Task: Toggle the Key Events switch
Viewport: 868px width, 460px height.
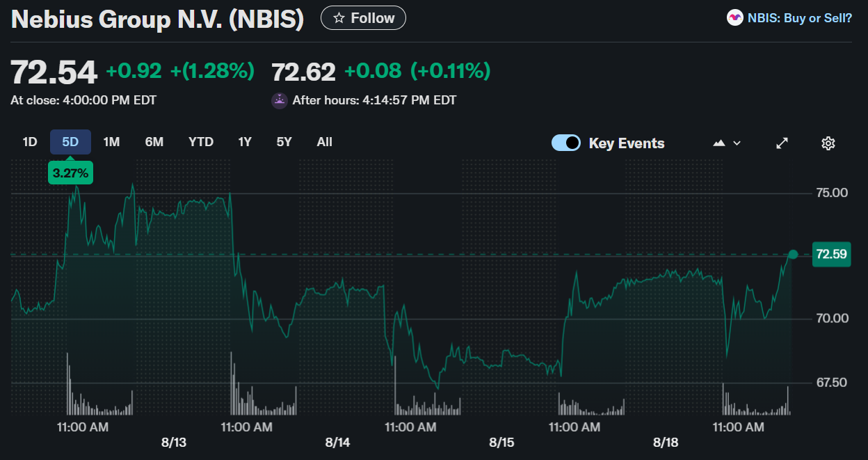Action: coord(566,143)
